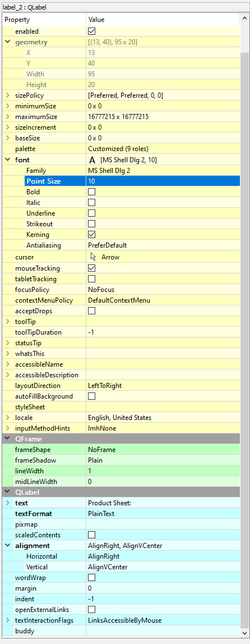Click the Property column header
This screenshot has height=644, width=250.
tap(44, 20)
